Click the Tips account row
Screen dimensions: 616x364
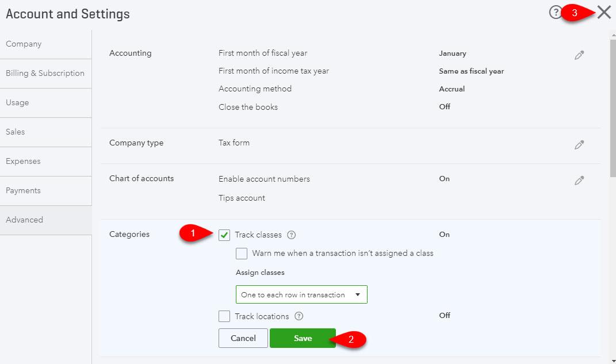[242, 198]
